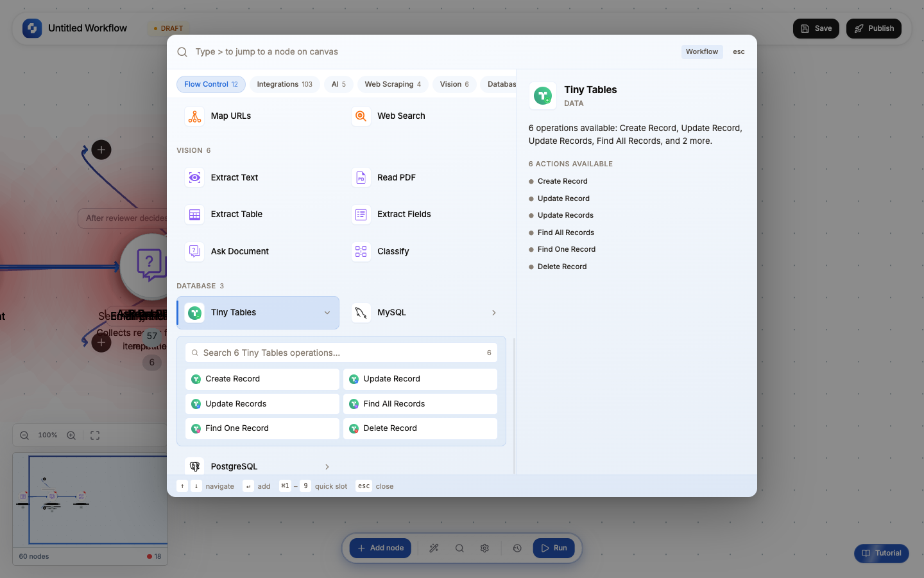This screenshot has height=578, width=924.
Task: Select the Flow Control category tab
Action: click(211, 84)
